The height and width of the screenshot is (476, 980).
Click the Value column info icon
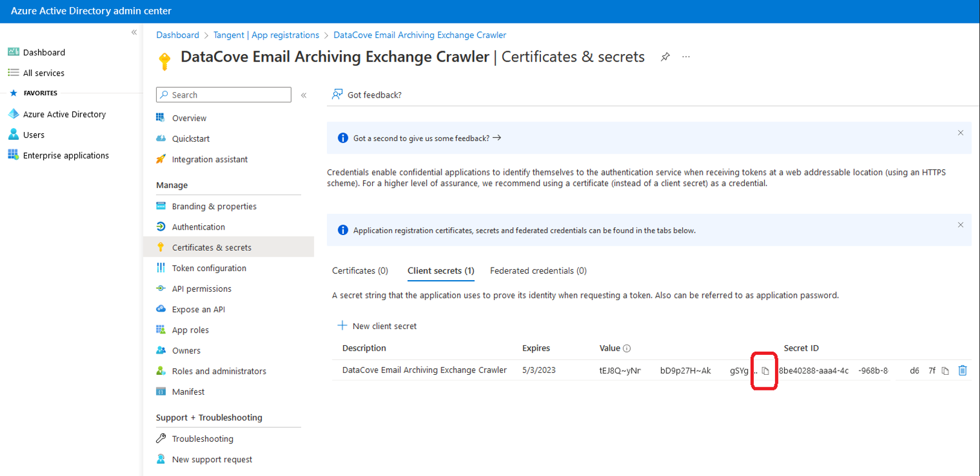click(x=627, y=348)
